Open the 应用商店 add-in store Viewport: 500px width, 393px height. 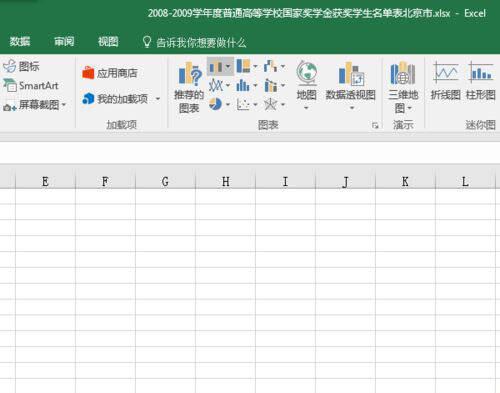(x=110, y=73)
